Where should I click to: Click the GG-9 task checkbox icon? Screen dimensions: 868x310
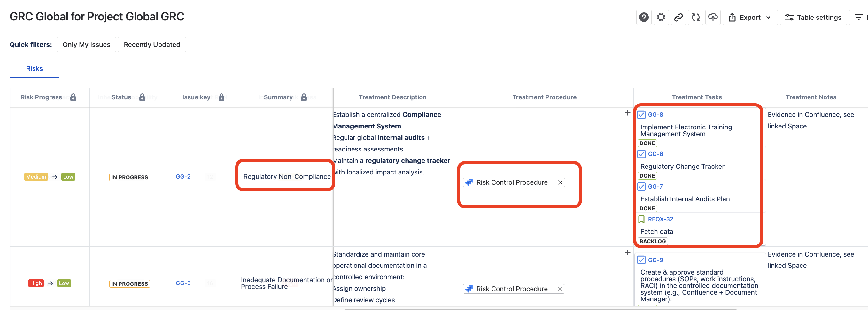pos(641,260)
